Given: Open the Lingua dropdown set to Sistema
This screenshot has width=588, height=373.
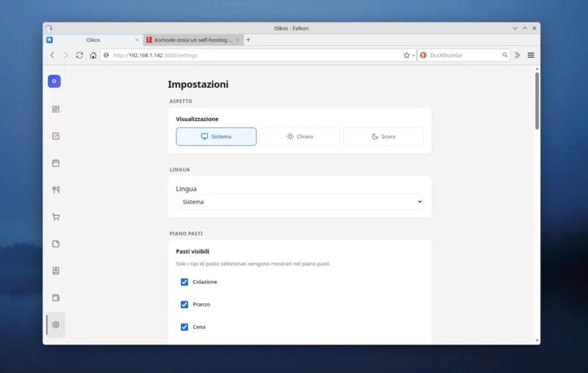Looking at the screenshot, I should pos(299,202).
